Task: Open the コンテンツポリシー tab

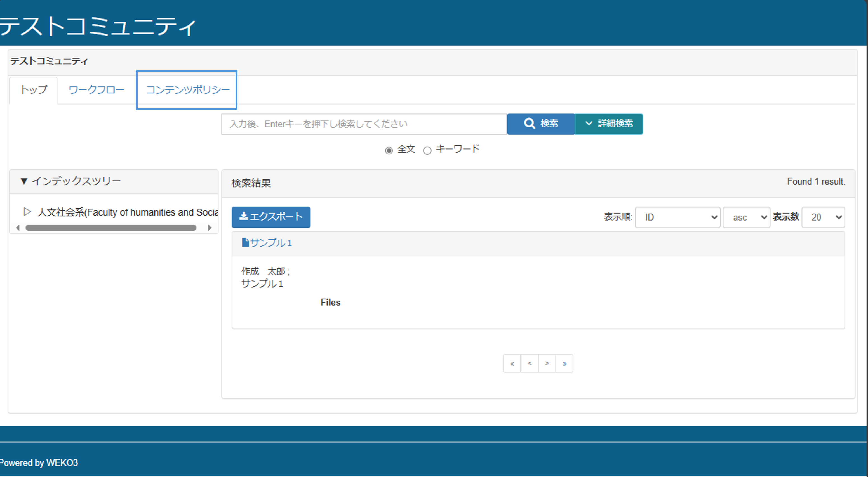Action: (187, 90)
